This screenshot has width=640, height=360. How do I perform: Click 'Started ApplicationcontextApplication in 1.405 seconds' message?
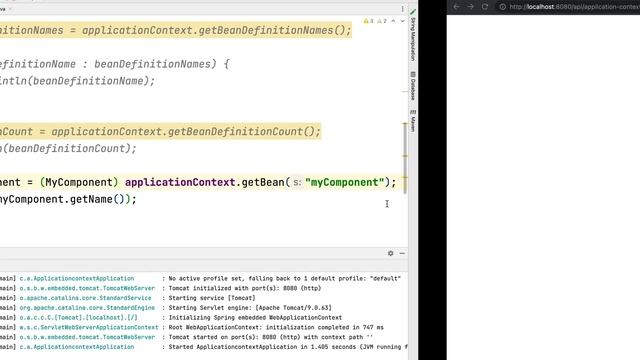click(288, 347)
